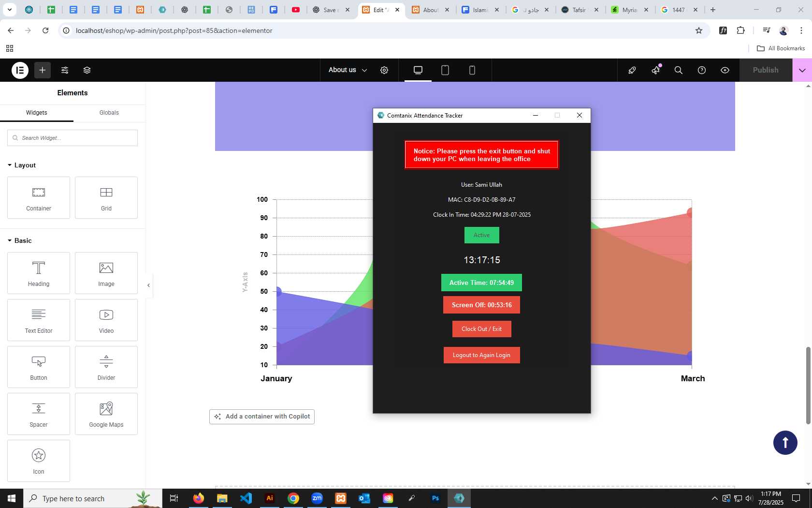Click the Active Time label in tracker
Image resolution: width=812 pixels, height=508 pixels.
click(482, 283)
